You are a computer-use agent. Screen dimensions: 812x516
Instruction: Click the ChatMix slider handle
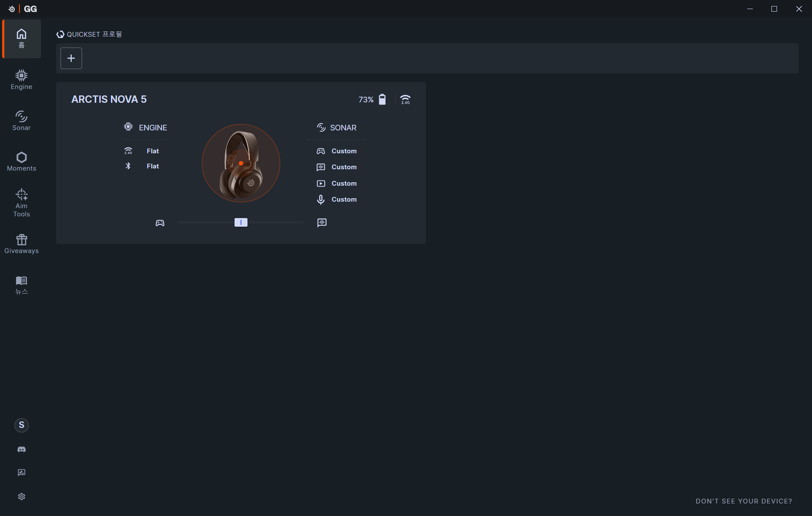(x=241, y=222)
